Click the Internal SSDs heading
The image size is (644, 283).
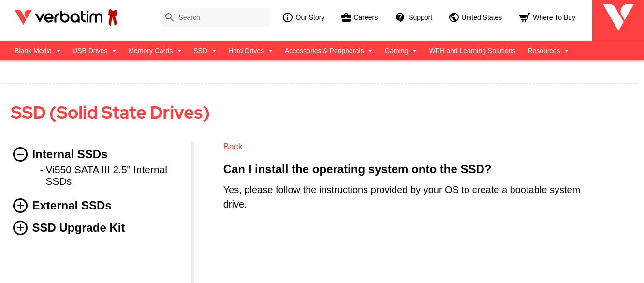coord(70,154)
